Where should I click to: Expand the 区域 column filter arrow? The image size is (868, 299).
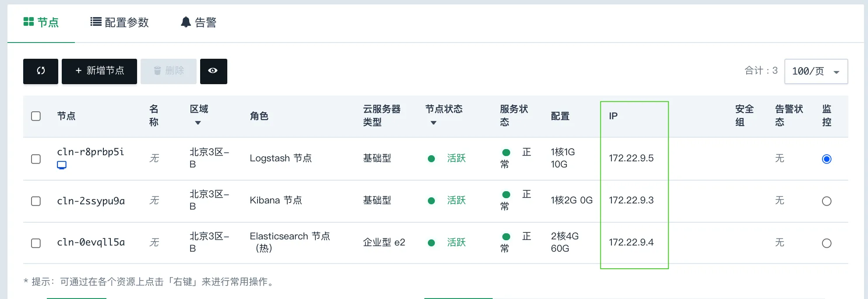point(198,123)
